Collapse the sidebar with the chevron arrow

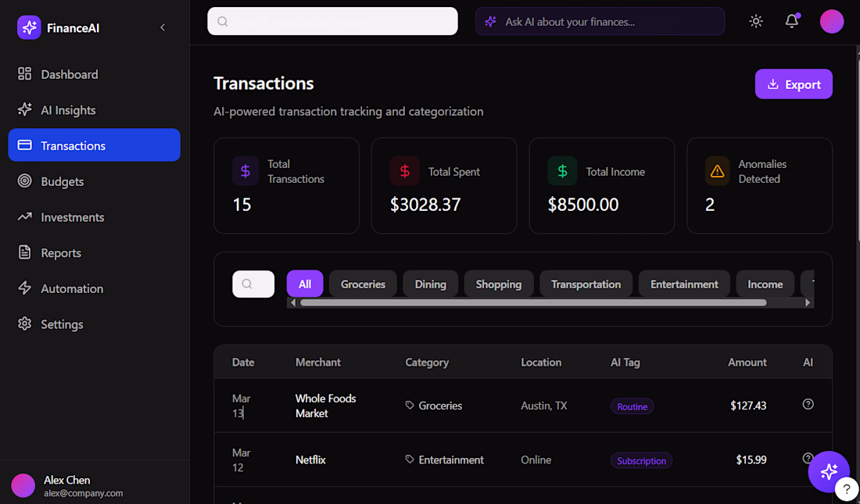coord(163,28)
